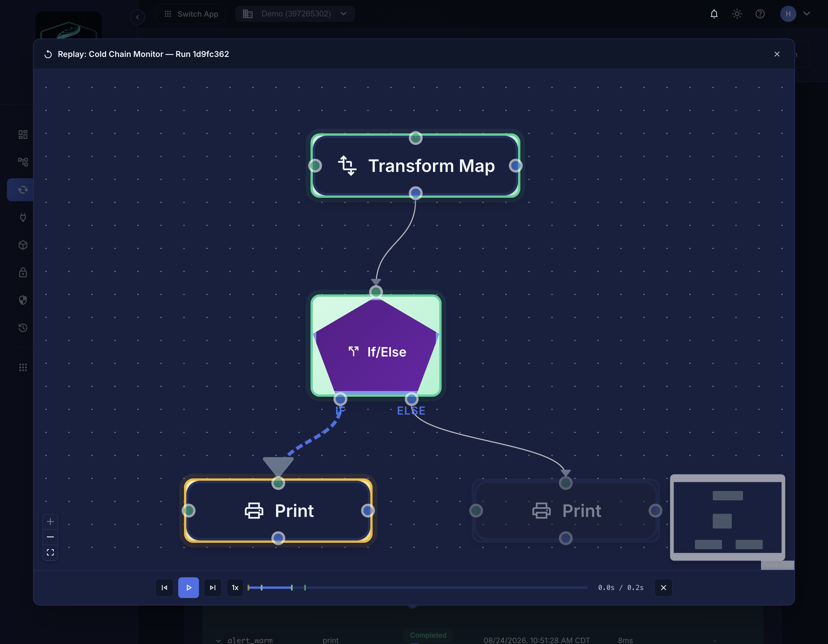Click the "0.0s / 0.2s" time readout
This screenshot has height=644, width=828.
coord(621,588)
